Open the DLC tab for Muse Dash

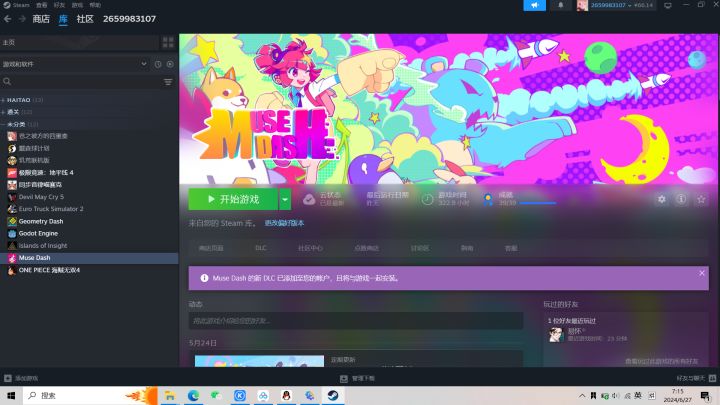(261, 248)
